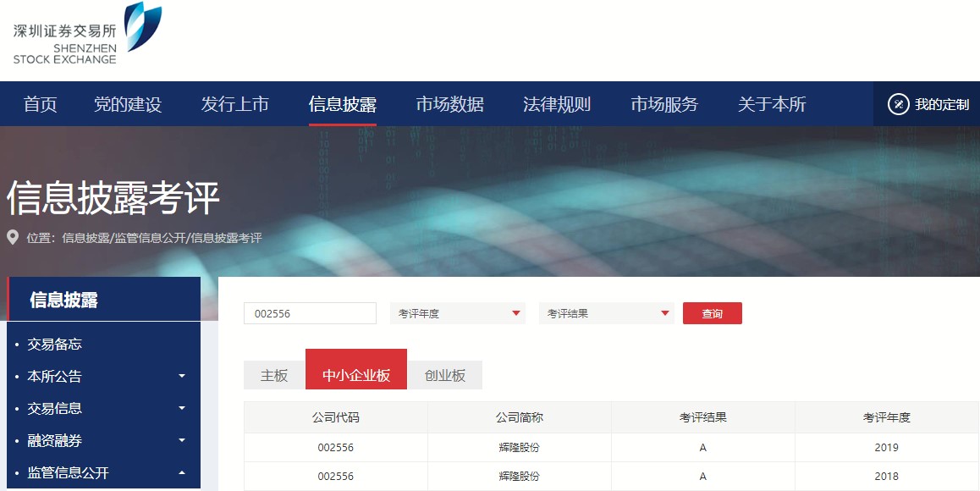Click the 监管信息公开 sidebar item
The height and width of the screenshot is (491, 980).
68,473
